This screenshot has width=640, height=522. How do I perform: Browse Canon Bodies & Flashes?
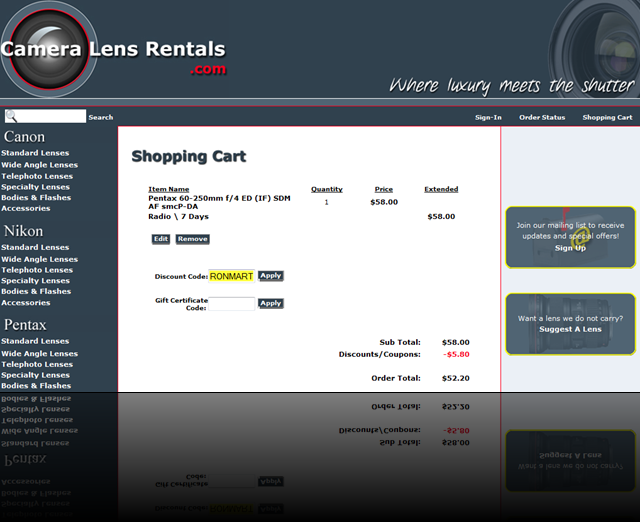click(x=36, y=198)
